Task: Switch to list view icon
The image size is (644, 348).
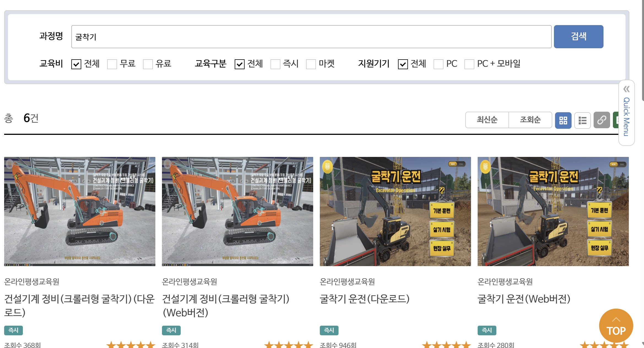Action: (582, 120)
